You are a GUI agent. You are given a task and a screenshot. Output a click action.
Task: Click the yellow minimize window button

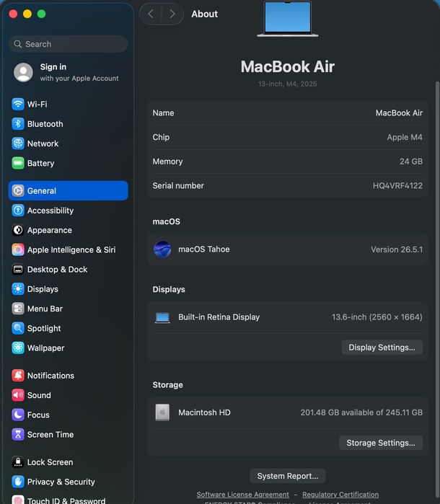pyautogui.click(x=27, y=14)
